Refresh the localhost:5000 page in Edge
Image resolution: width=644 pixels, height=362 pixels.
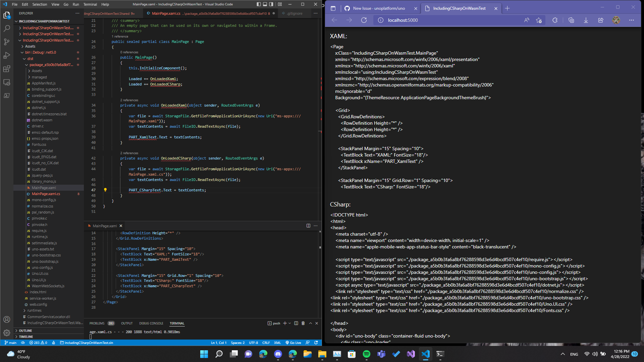pos(364,20)
